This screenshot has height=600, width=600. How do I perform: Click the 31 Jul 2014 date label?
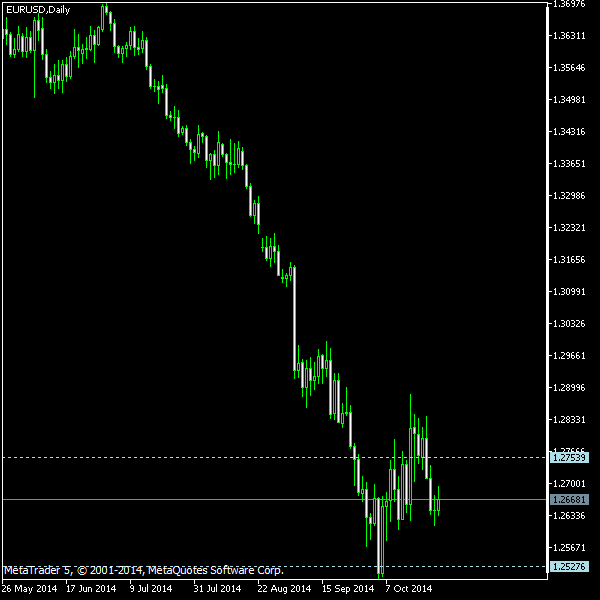click(217, 589)
